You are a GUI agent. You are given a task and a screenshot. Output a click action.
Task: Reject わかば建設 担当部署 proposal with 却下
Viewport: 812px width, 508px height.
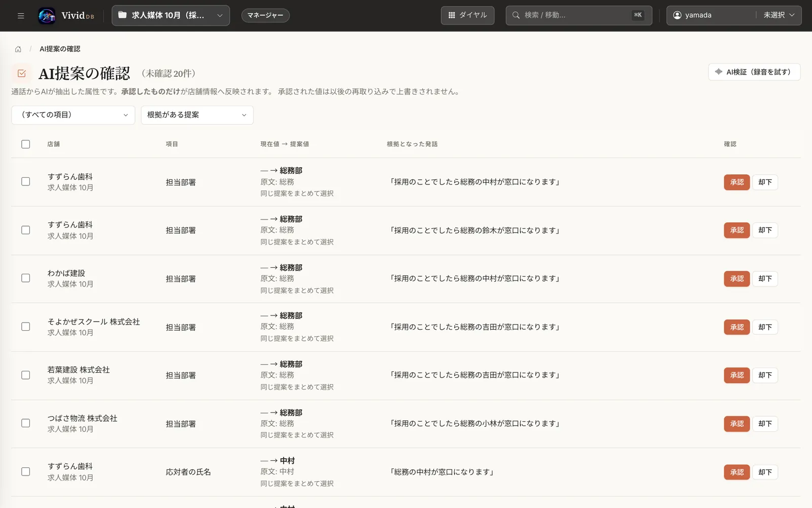pyautogui.click(x=765, y=278)
